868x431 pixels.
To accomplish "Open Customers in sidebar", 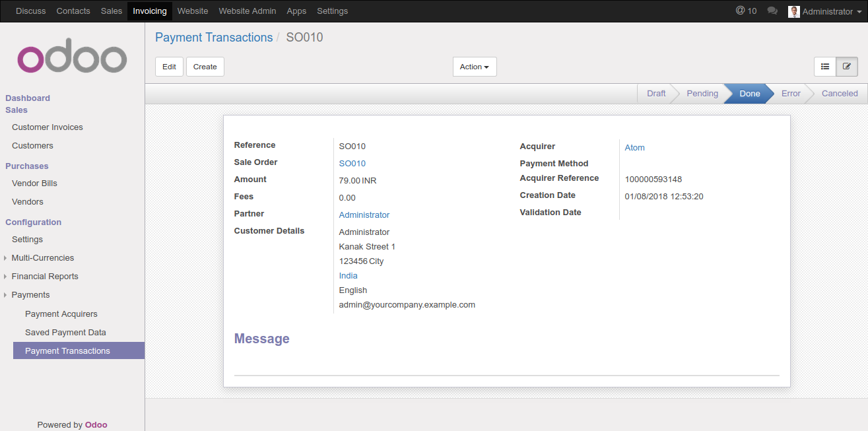I will click(32, 146).
